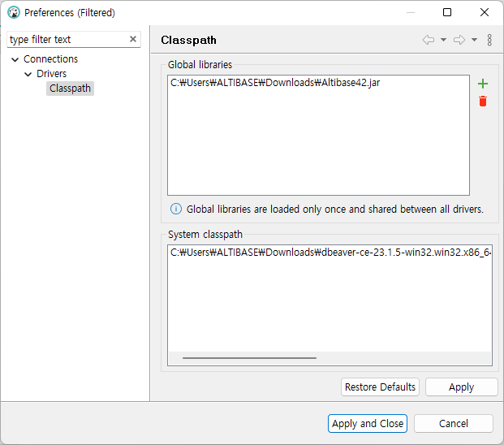
Task: Click the Cancel button
Action: coord(453,423)
